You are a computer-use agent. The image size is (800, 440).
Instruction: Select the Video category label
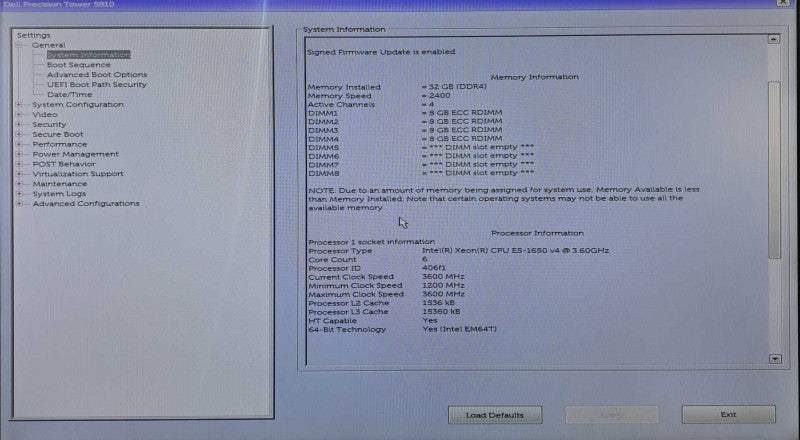45,114
